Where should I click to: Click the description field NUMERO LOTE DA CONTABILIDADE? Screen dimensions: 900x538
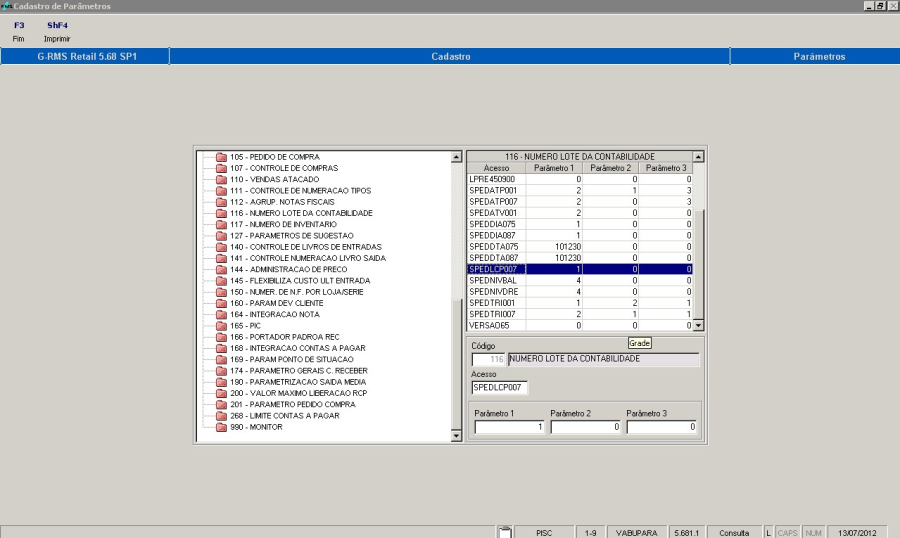tap(604, 359)
